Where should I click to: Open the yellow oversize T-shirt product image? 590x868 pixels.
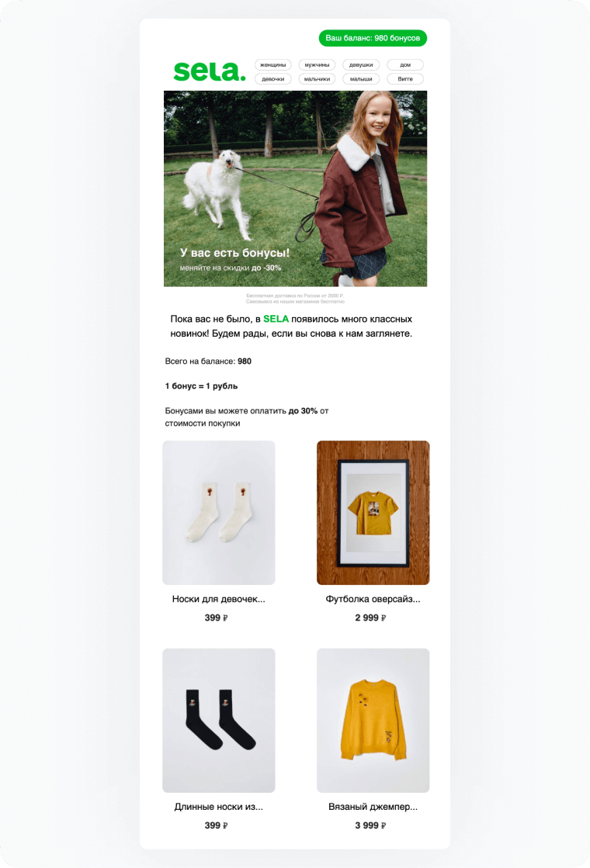click(373, 513)
